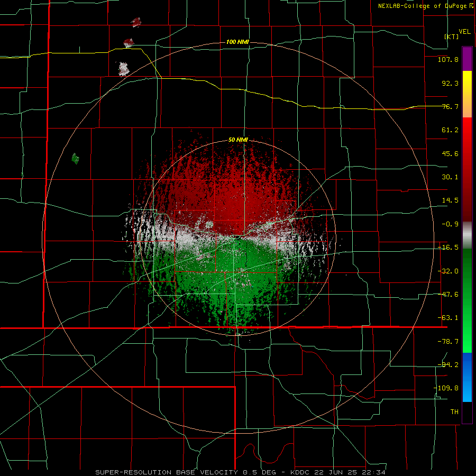Click the 50 NMI range ring label
Screen dimensions: 476x476
238,140
